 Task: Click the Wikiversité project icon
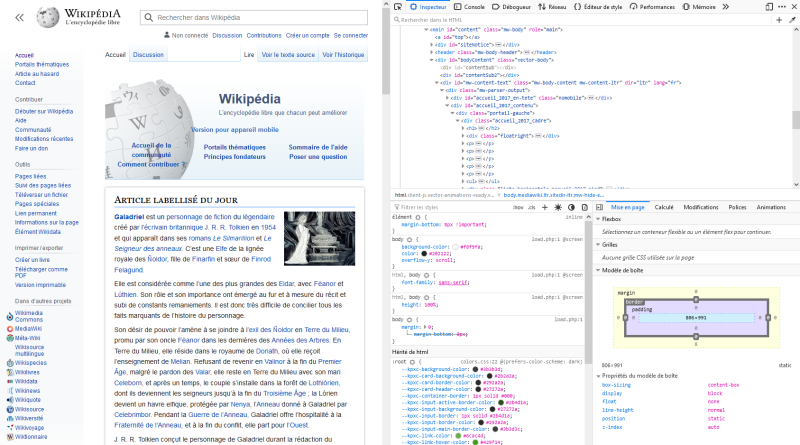click(x=10, y=418)
